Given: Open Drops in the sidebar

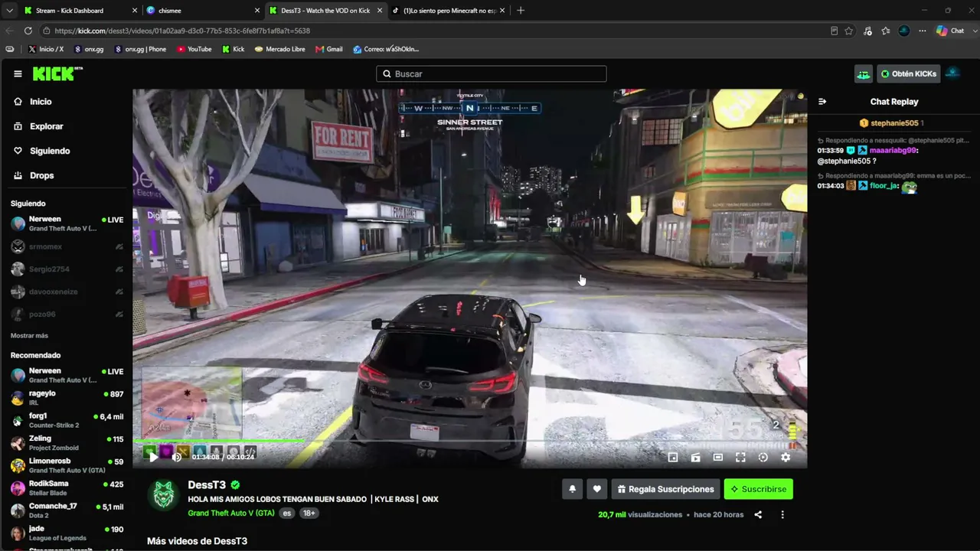Looking at the screenshot, I should click(41, 175).
